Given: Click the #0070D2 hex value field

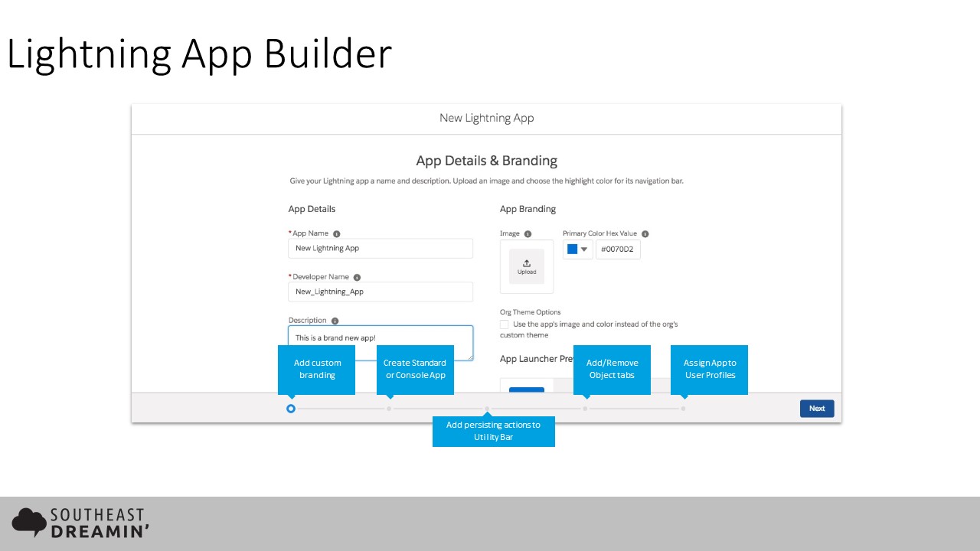Looking at the screenshot, I should 618,249.
